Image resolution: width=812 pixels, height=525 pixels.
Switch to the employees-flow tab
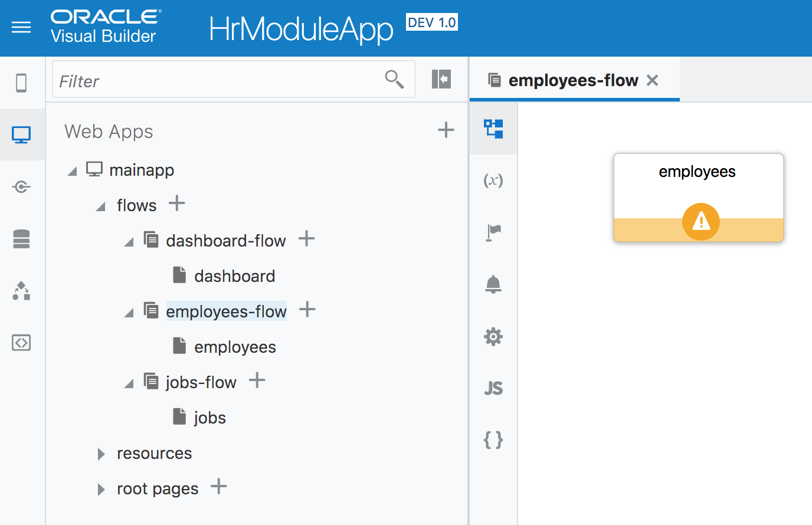(x=574, y=80)
